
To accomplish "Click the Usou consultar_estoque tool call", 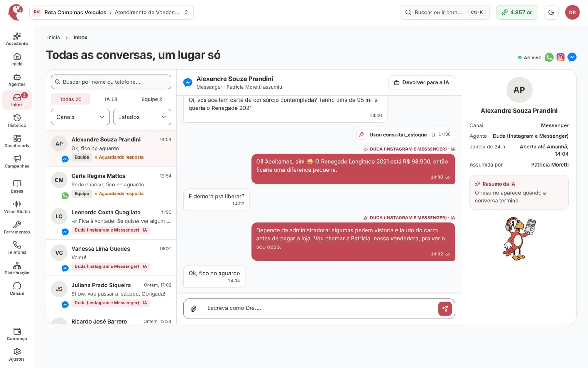I will 404,135.
